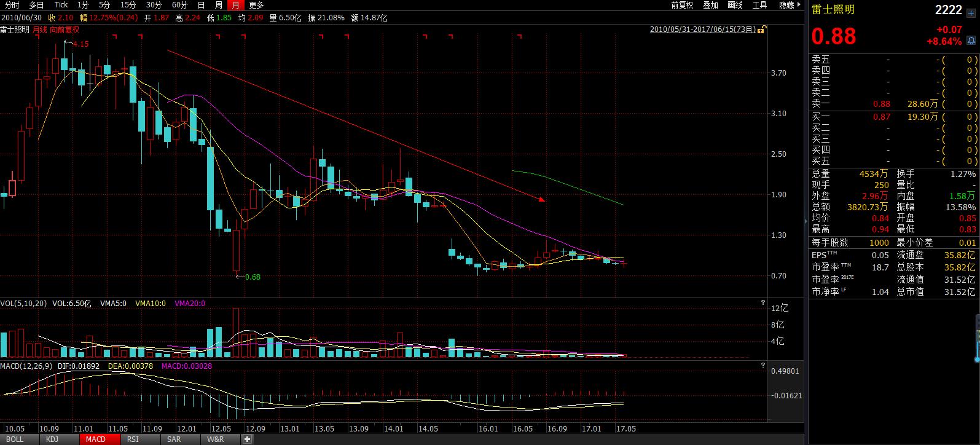980x445 pixels.
Task: Toggle the 前复权 price adjustment option
Action: click(x=682, y=5)
